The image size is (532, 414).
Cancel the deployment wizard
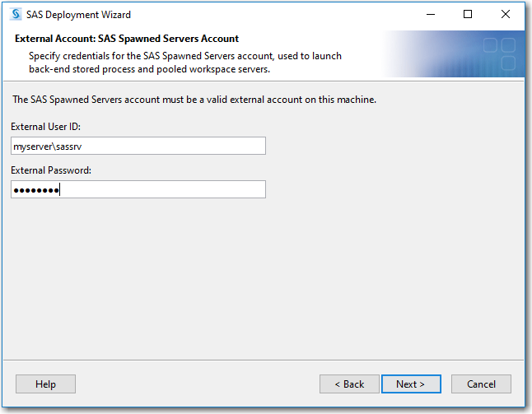tap(481, 384)
